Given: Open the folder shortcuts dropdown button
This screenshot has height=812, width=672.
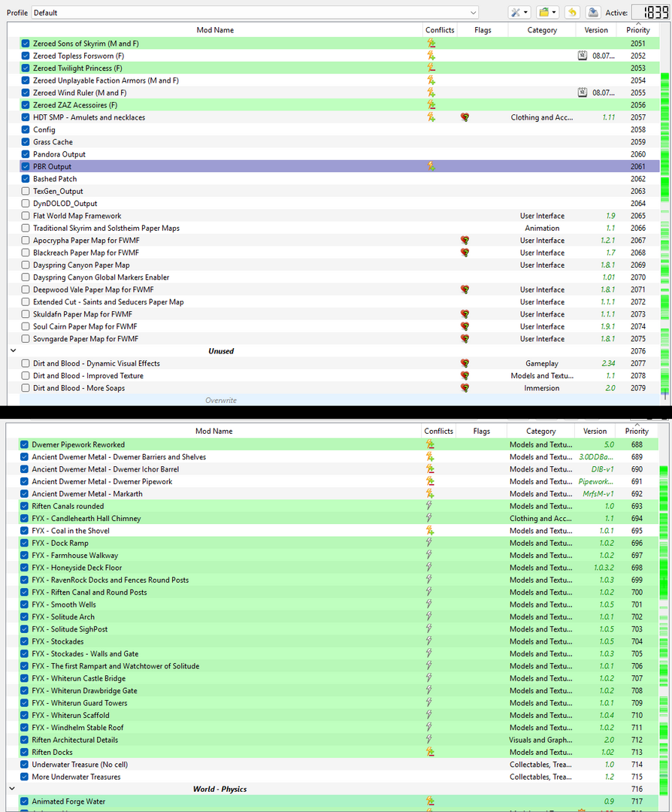Looking at the screenshot, I should click(546, 13).
